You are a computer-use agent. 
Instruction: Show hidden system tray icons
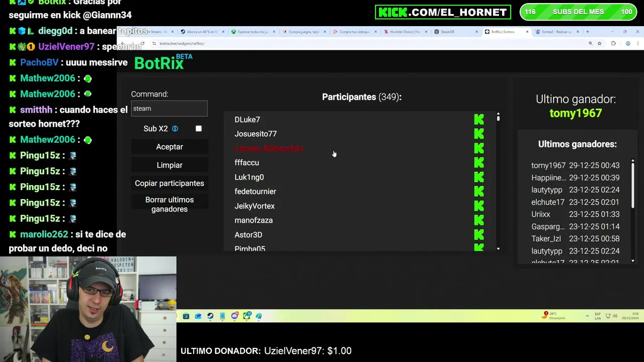point(587,316)
